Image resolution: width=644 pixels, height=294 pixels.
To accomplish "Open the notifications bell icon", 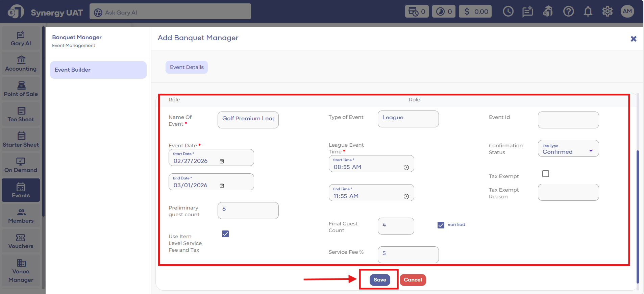I will coord(588,12).
